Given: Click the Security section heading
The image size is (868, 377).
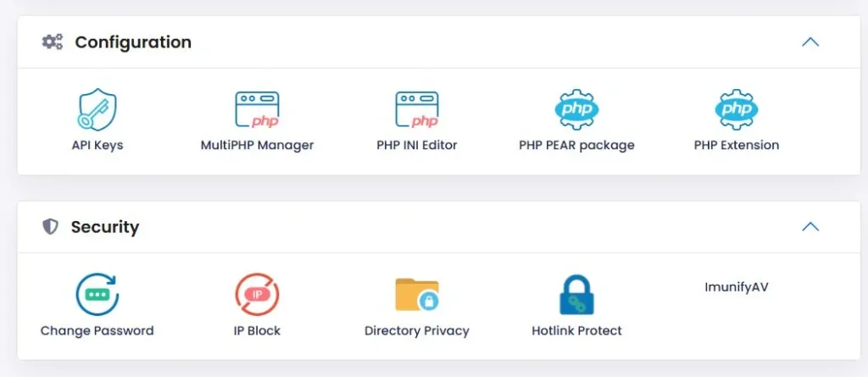Looking at the screenshot, I should [105, 227].
